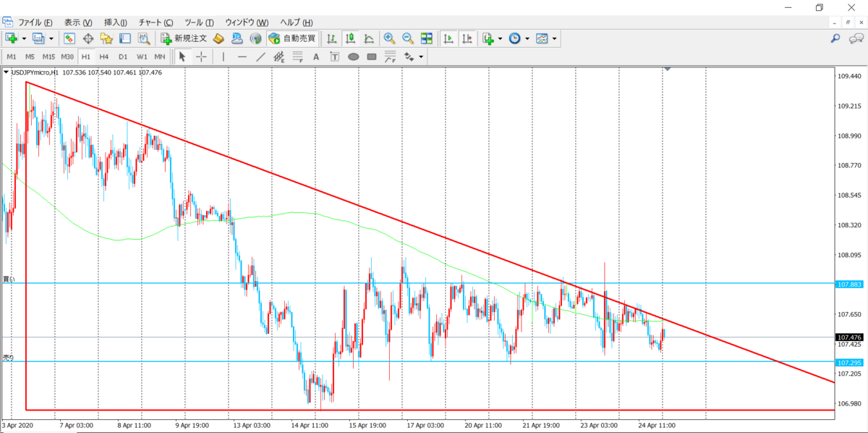This screenshot has height=433, width=868.
Task: Click the zoom out magnifier icon
Action: click(408, 38)
